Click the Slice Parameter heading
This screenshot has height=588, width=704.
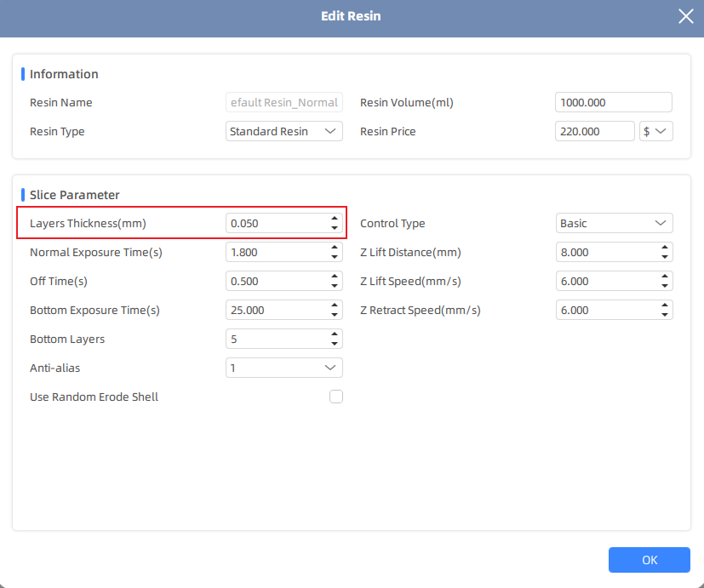pos(75,195)
